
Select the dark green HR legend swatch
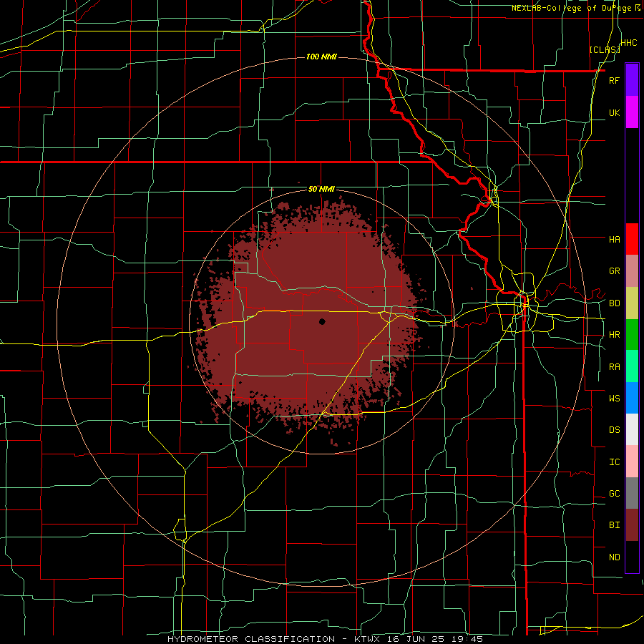[x=632, y=335]
